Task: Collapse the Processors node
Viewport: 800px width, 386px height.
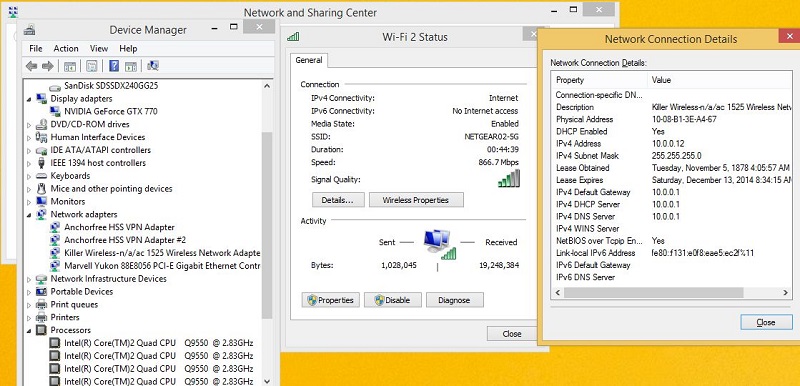Action: point(29,330)
